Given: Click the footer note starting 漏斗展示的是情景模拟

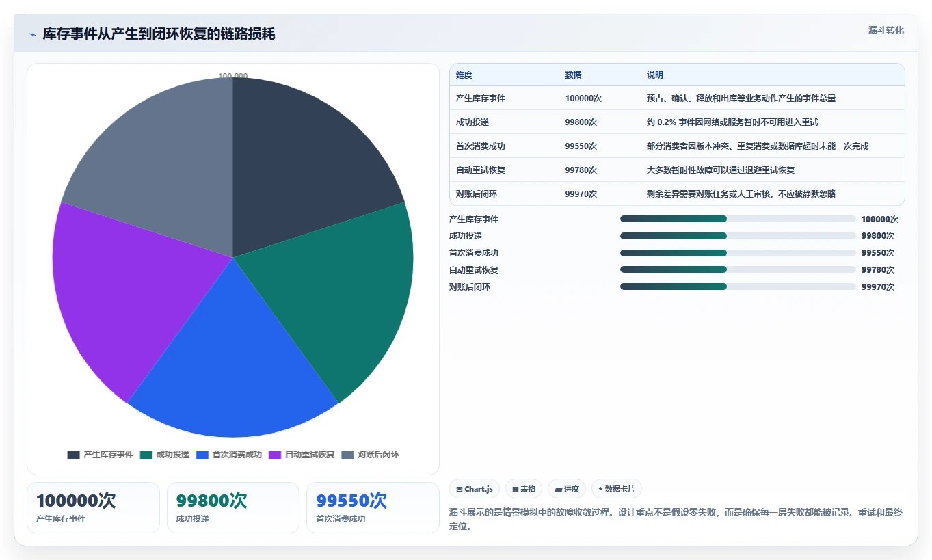Looking at the screenshot, I should click(676, 520).
